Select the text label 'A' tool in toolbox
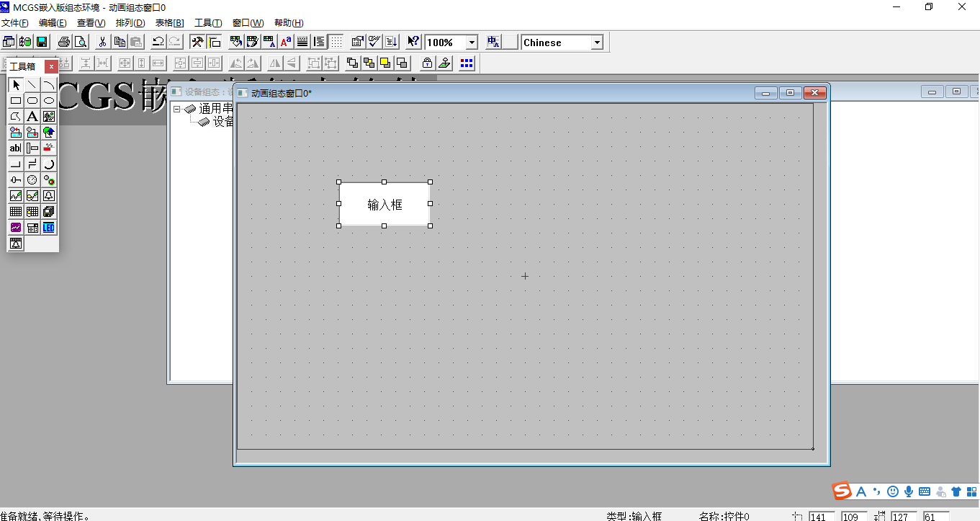The height and width of the screenshot is (521, 980). (32, 117)
